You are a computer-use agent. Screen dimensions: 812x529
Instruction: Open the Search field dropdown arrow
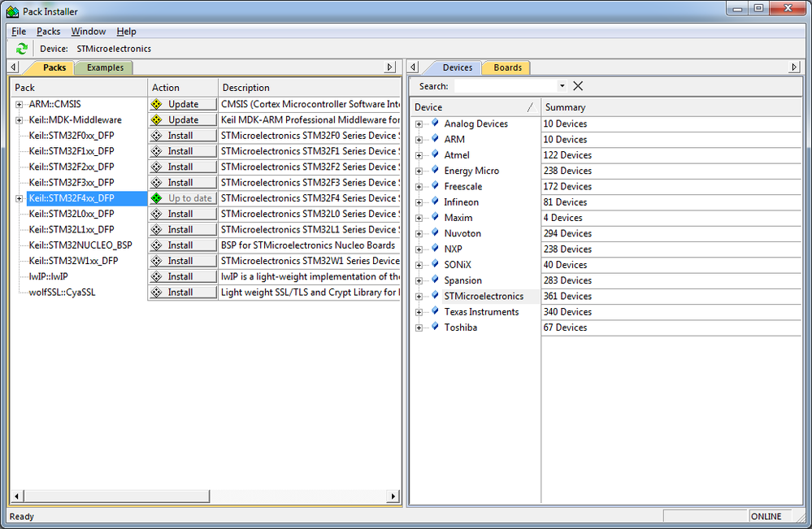point(562,86)
